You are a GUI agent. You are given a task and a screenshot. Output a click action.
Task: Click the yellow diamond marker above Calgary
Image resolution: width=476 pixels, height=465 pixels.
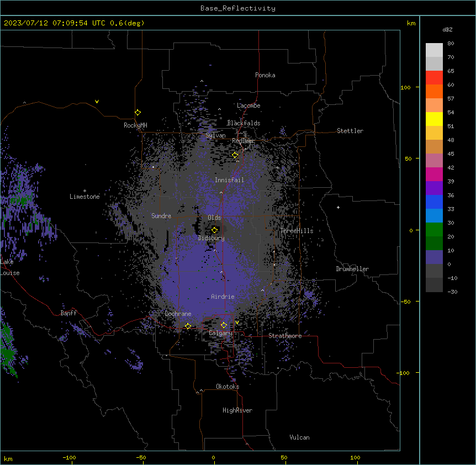point(224,325)
